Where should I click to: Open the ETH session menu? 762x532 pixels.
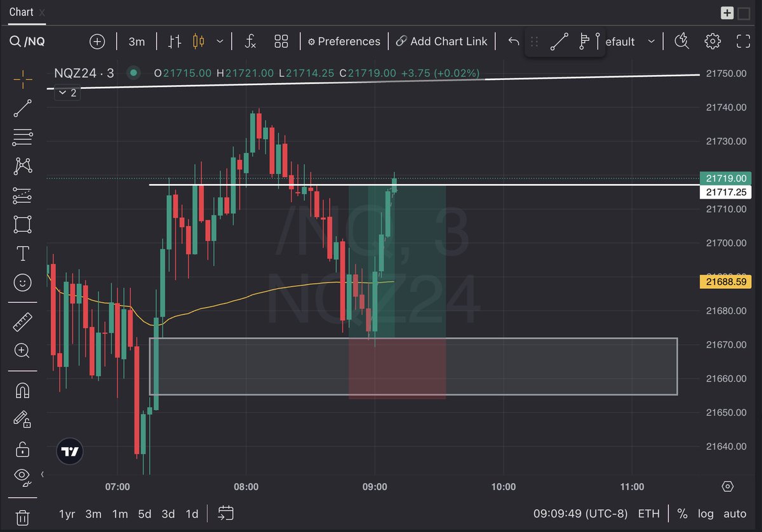coord(648,514)
